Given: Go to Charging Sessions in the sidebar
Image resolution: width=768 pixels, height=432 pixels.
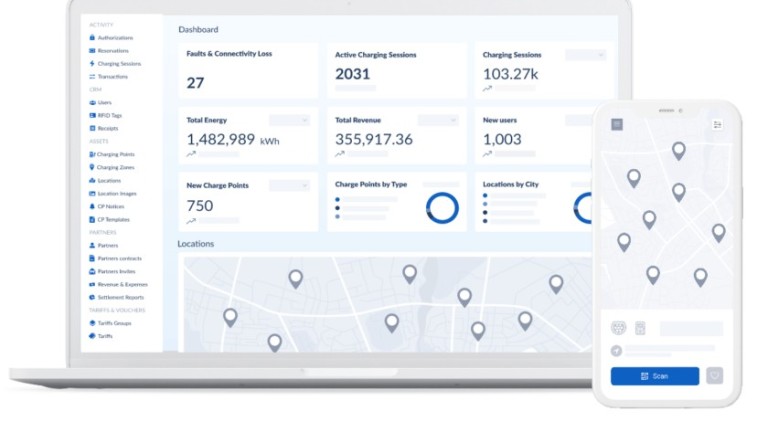Looking at the screenshot, I should tap(119, 64).
